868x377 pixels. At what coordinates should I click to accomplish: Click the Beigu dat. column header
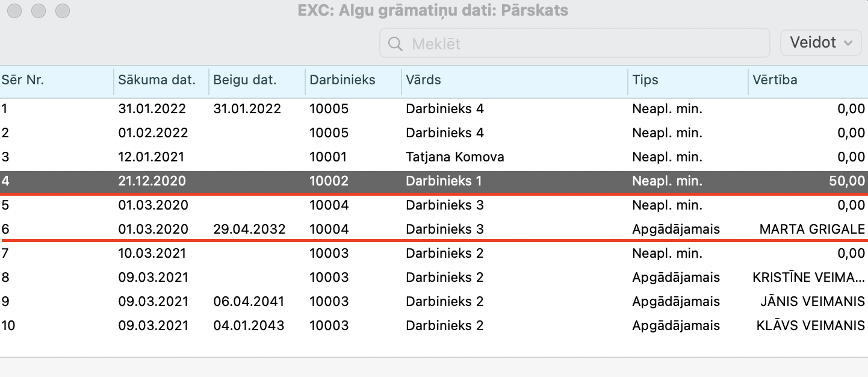tap(244, 80)
